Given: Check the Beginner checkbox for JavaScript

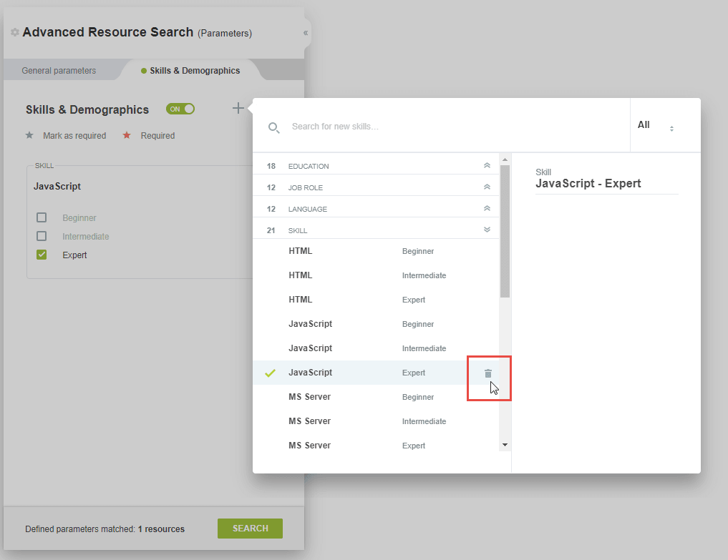Looking at the screenshot, I should 42,217.
